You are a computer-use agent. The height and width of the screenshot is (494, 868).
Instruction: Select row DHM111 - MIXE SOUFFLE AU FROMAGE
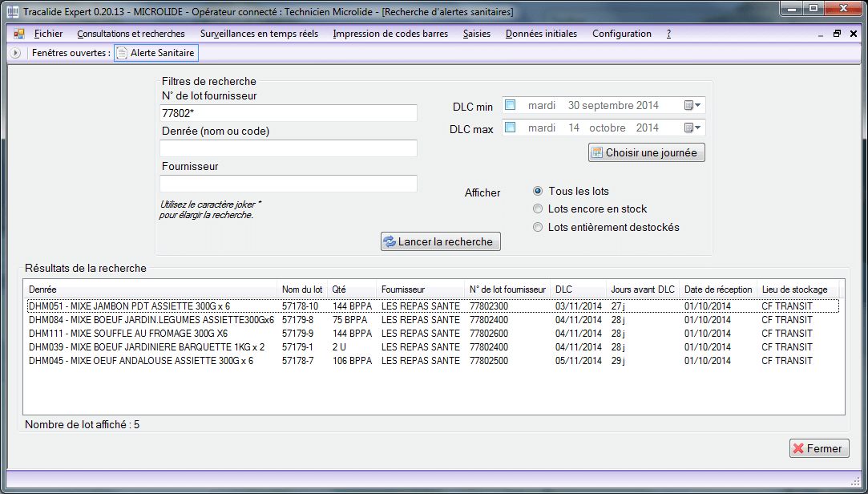click(x=433, y=334)
